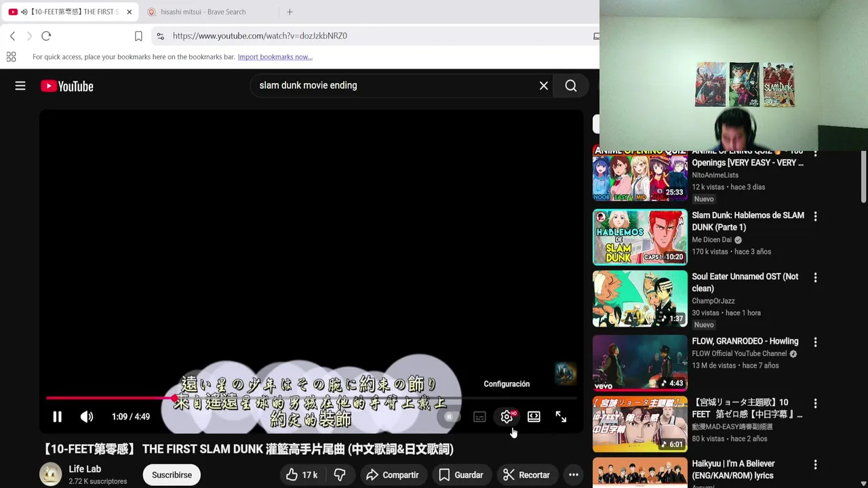Screen dimensions: 868x488
Task: Open the NitoAnimeLists channel name
Action: [x=715, y=175]
